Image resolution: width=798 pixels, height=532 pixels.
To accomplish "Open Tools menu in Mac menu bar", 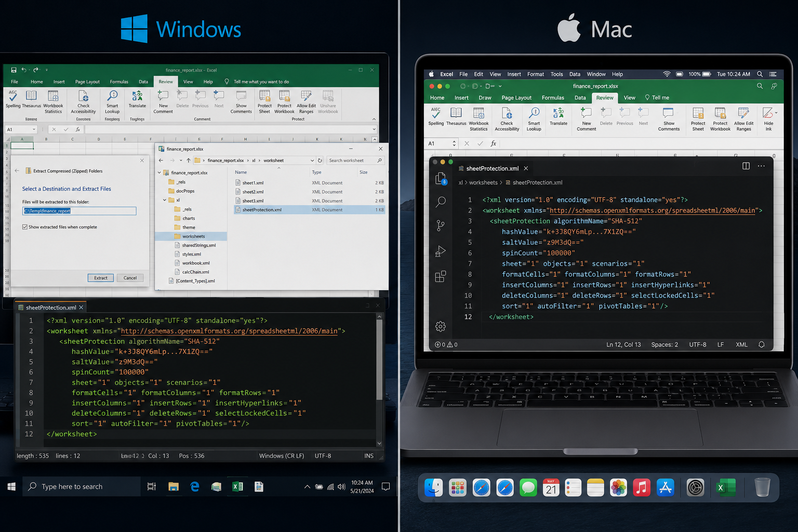I will point(556,74).
